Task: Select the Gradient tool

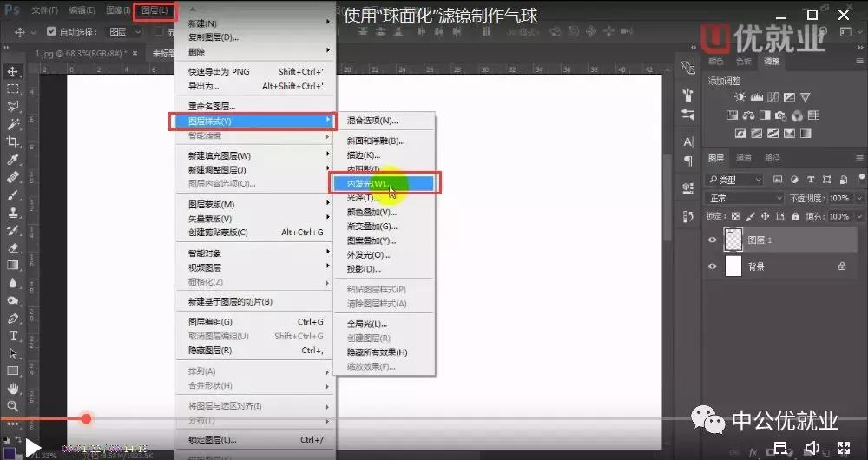Action: pos(12,265)
